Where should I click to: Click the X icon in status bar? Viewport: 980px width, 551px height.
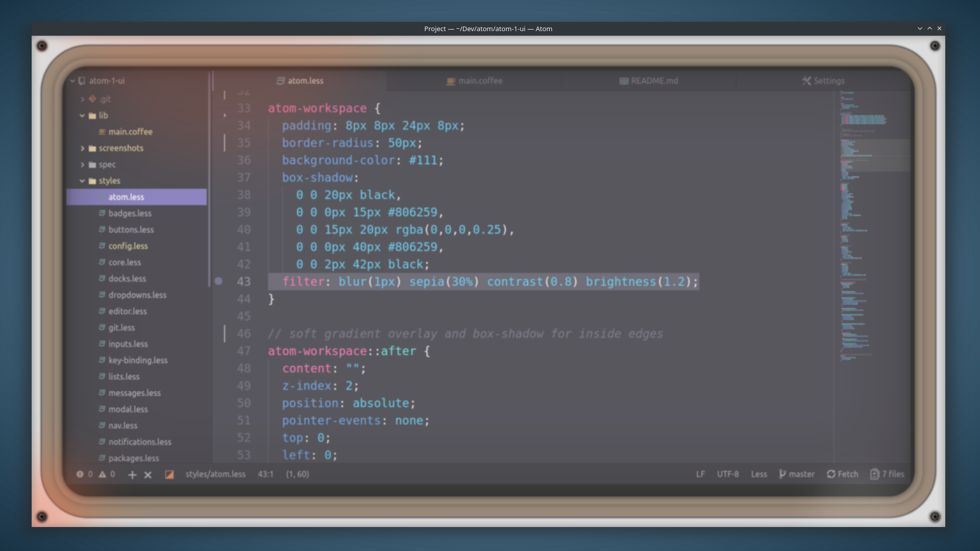(x=148, y=474)
